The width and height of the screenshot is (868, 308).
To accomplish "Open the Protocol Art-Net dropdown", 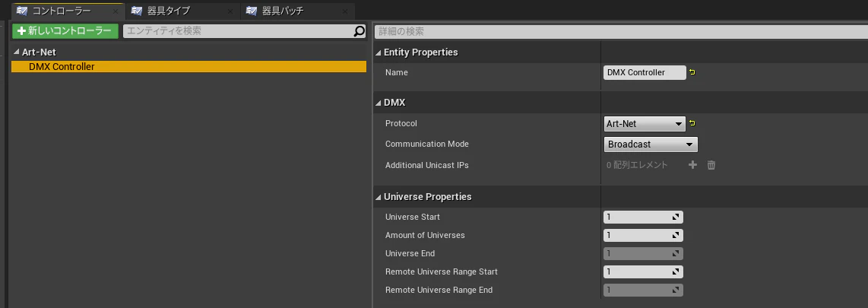I will click(x=645, y=124).
